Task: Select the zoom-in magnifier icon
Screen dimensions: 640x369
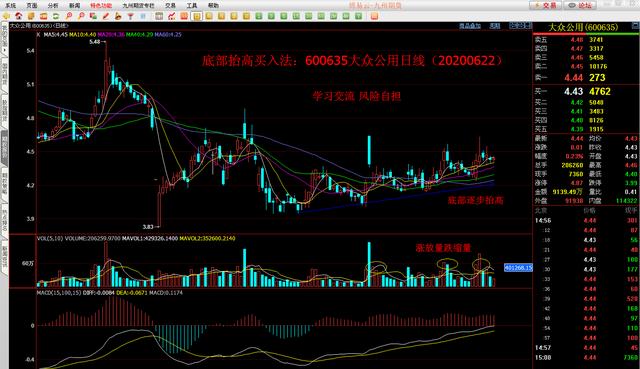Action: tap(69, 16)
